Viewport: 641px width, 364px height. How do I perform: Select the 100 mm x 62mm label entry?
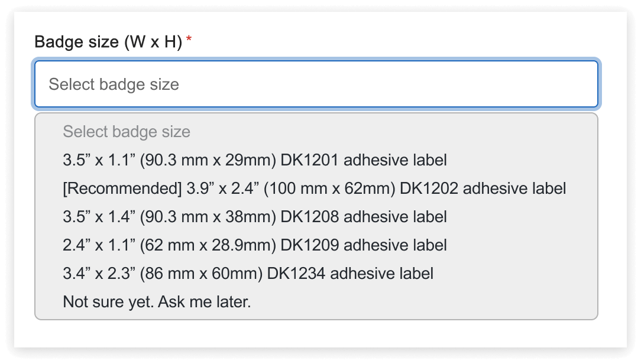[x=314, y=188]
